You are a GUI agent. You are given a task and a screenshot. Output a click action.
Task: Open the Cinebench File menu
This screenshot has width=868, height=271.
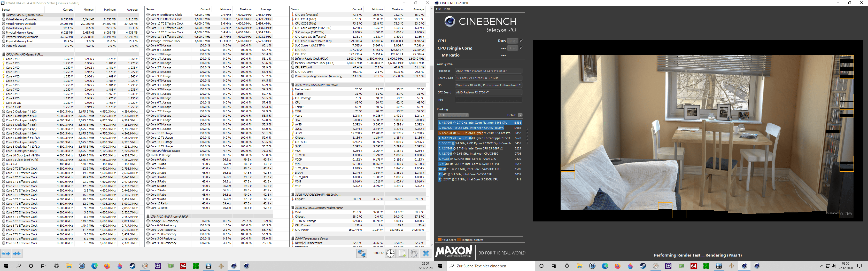438,9
